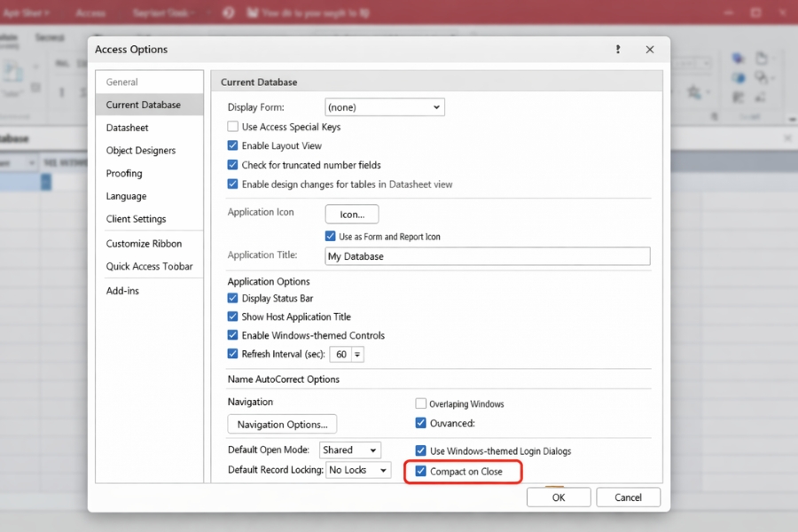This screenshot has height=532, width=798.
Task: Click the Application Title text field
Action: (x=486, y=256)
